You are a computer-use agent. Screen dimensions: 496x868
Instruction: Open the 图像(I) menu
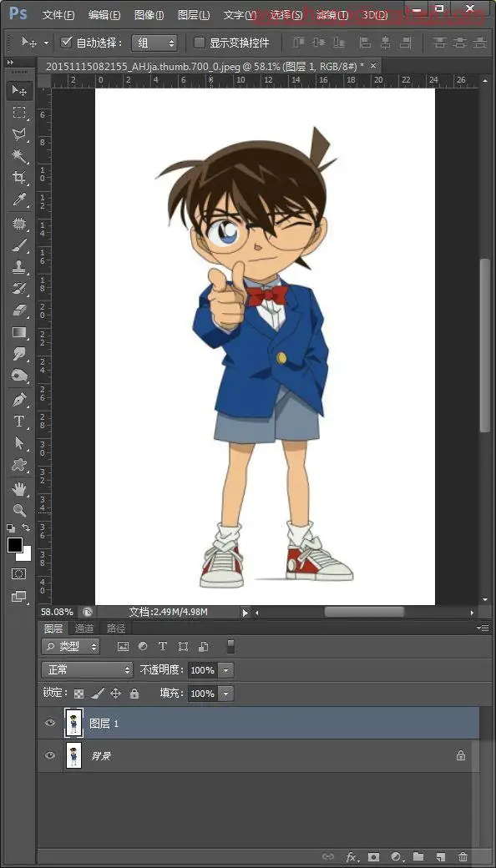point(149,15)
